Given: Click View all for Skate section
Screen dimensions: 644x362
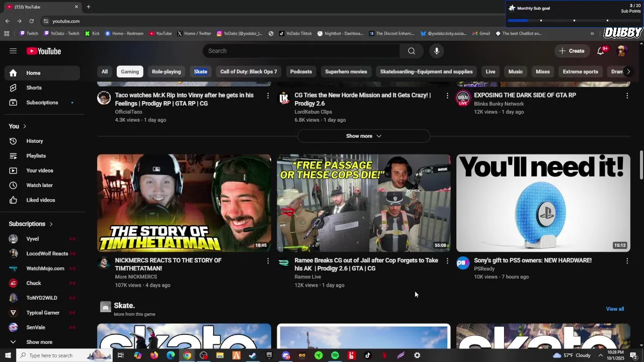Looking at the screenshot, I should 615,309.
